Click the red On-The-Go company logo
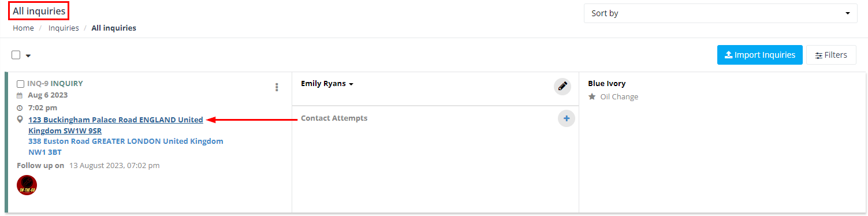 click(27, 185)
